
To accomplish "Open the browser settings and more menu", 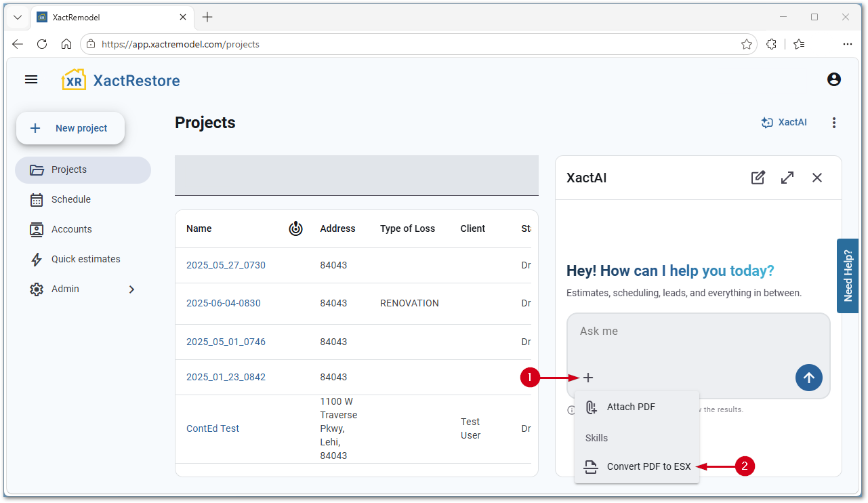I will [848, 44].
